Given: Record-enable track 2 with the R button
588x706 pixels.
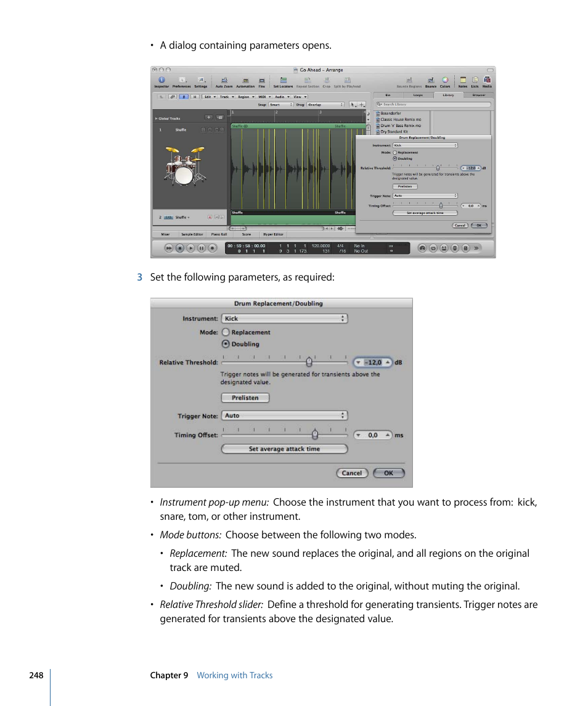Looking at the screenshot, I should click(x=210, y=218).
